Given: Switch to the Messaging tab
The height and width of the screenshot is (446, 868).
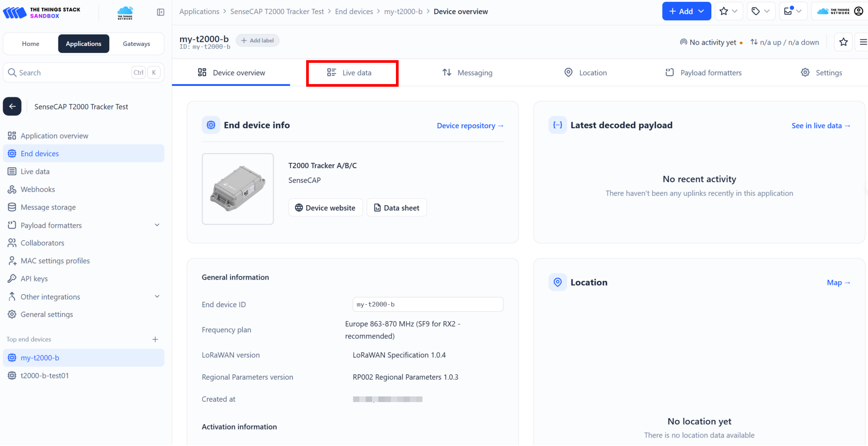Looking at the screenshot, I should click(467, 73).
